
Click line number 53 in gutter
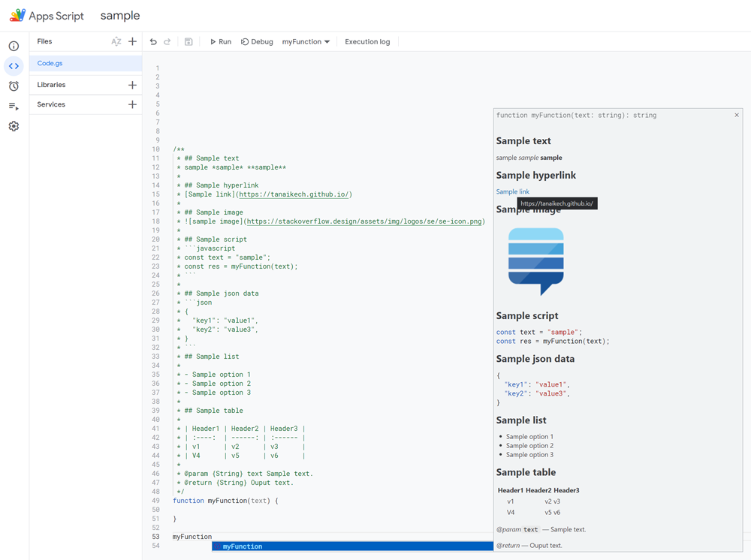pos(155,537)
